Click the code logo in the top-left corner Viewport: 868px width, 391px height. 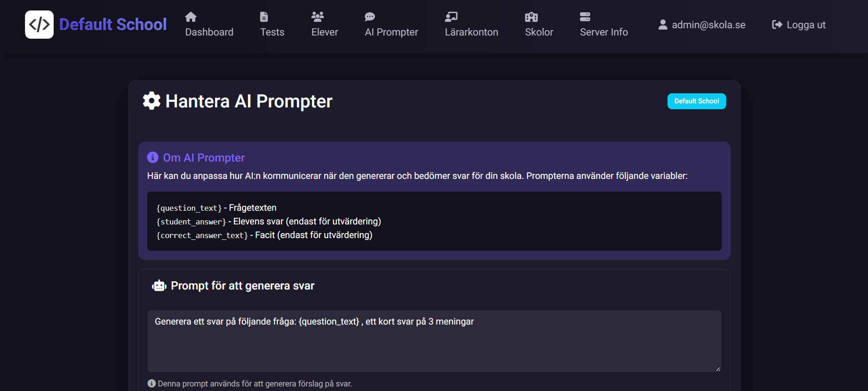tap(40, 24)
